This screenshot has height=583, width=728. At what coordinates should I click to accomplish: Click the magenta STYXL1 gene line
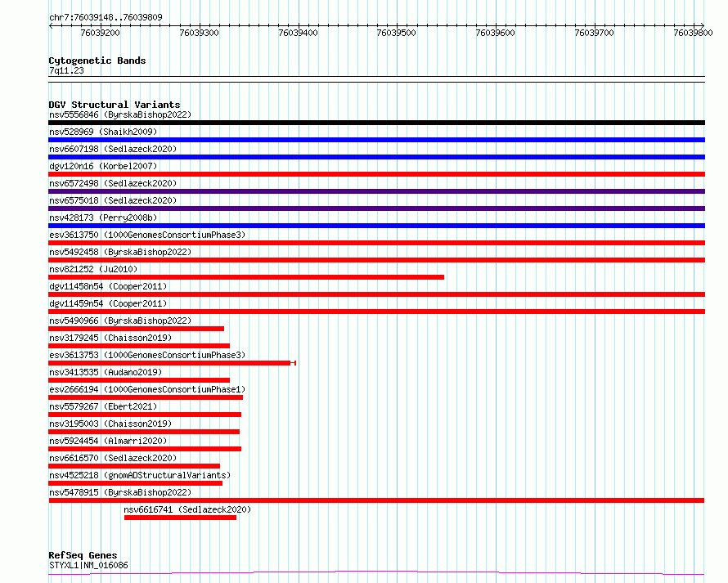click(376, 573)
